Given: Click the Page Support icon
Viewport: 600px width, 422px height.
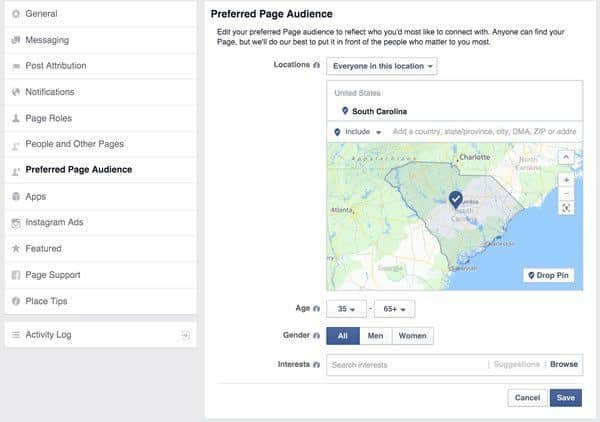Looking at the screenshot, I should [x=16, y=275].
